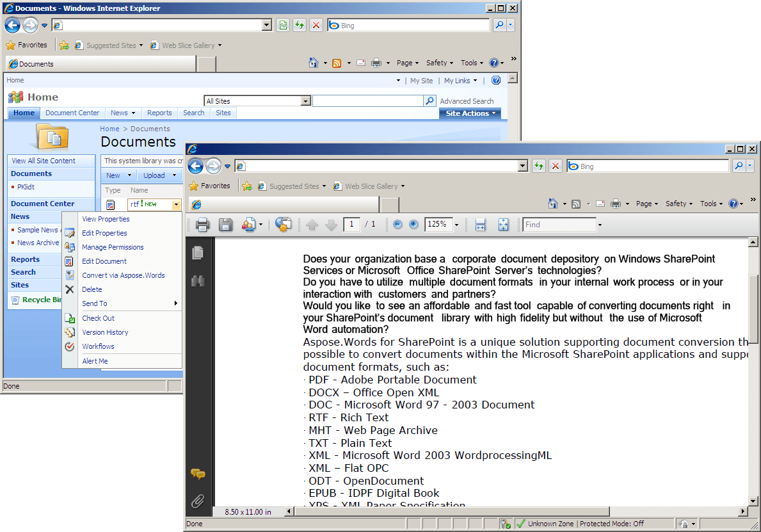Start SharePoint search with magnifier icon
Image resolution: width=761 pixels, height=532 pixels.
(x=429, y=101)
